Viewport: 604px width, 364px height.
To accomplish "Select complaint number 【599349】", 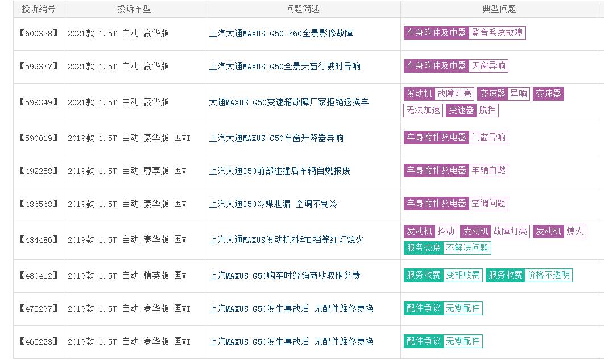I will click(x=39, y=102).
